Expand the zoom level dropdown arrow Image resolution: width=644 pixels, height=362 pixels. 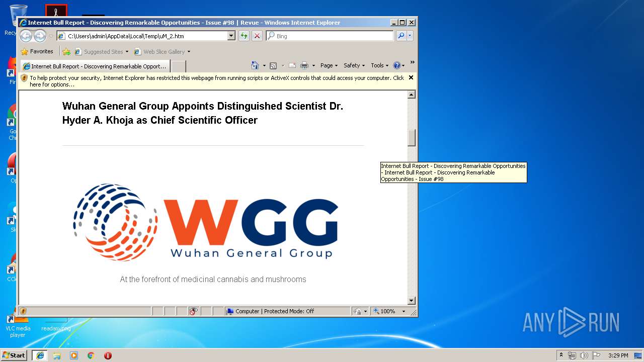[404, 311]
